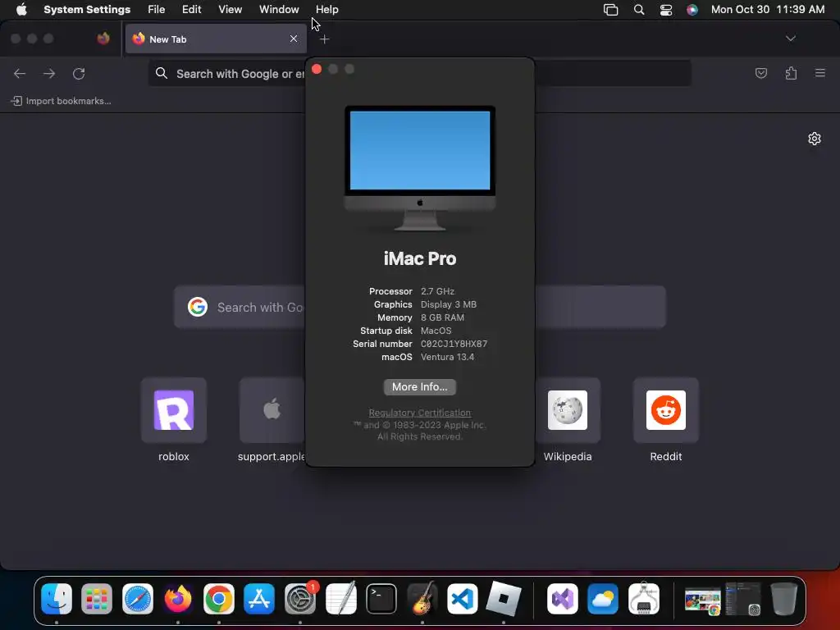The height and width of the screenshot is (630, 840).
Task: Open System Information from the Dock
Action: (643, 598)
